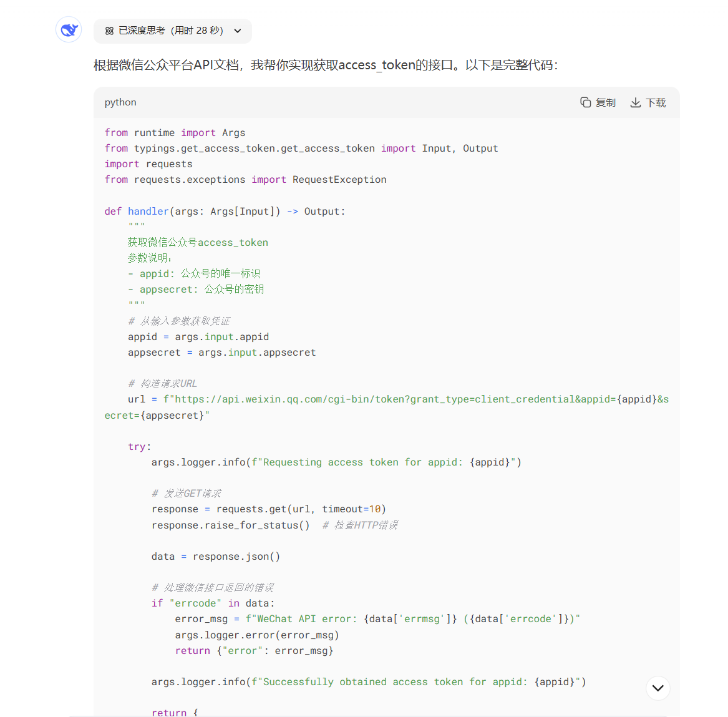Click the copy icon in code header

tap(586, 102)
